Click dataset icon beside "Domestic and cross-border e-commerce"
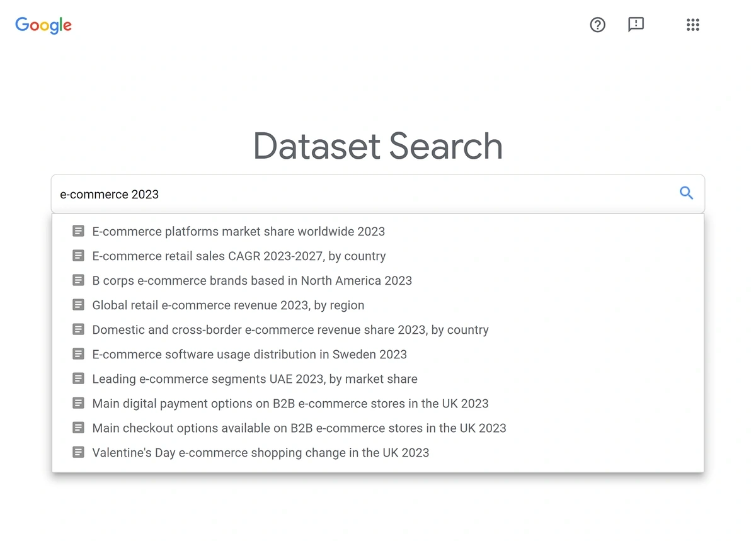Viewport: 756px width, 541px height. (x=78, y=329)
